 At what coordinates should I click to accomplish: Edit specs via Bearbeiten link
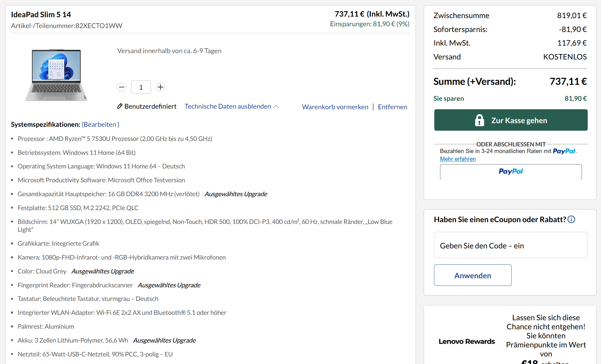tap(101, 124)
